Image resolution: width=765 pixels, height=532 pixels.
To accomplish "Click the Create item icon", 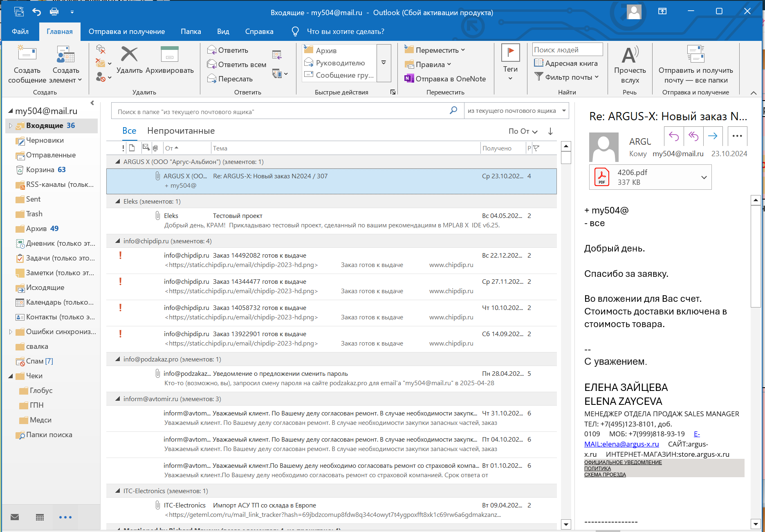I will [65, 54].
